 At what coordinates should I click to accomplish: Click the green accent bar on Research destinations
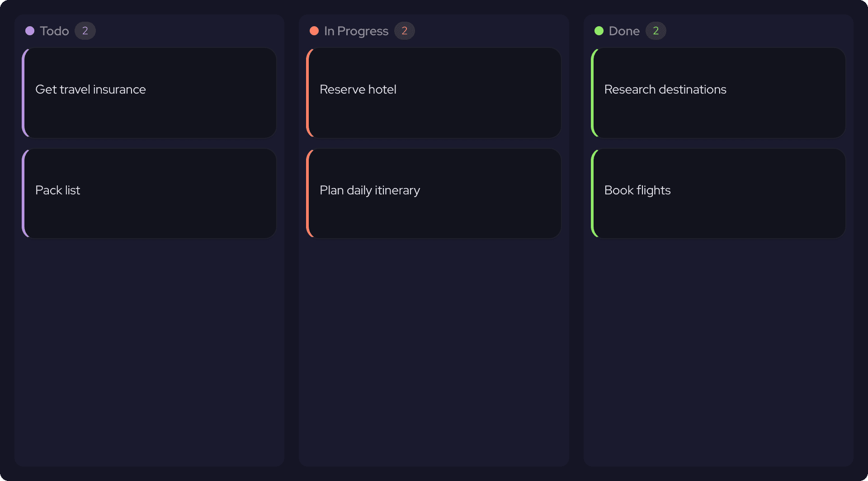pos(595,93)
